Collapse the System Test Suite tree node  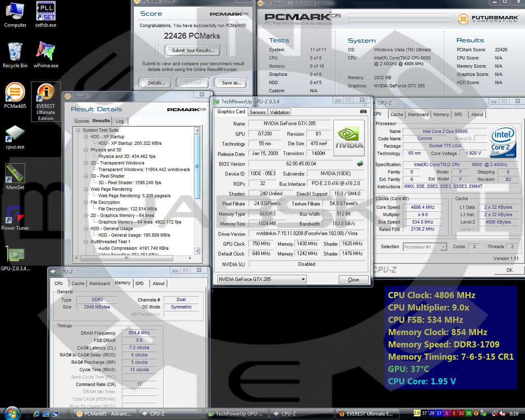click(78, 130)
